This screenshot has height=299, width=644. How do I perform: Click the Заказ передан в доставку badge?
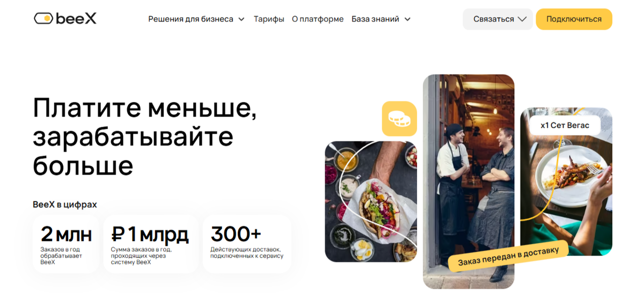pos(508,257)
